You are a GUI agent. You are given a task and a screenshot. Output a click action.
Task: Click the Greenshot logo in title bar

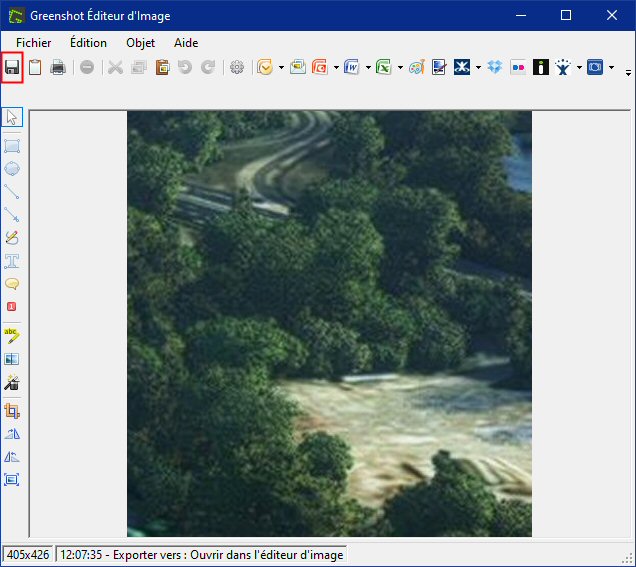pos(16,16)
